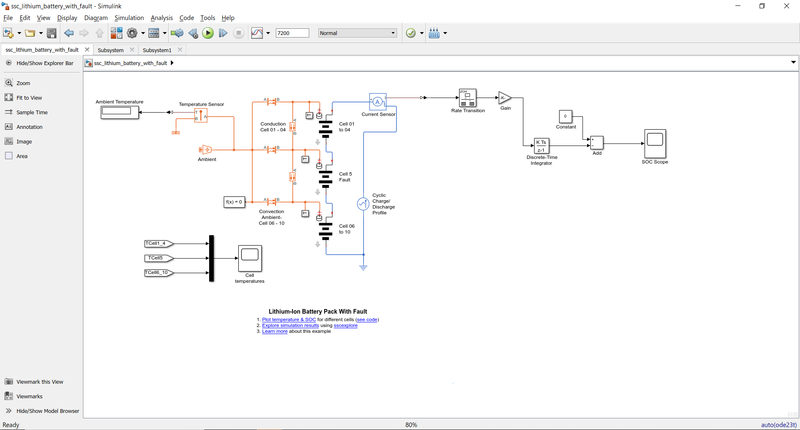Image resolution: width=800 pixels, height=430 pixels.
Task: Click the sscexplore link
Action: pos(346,325)
